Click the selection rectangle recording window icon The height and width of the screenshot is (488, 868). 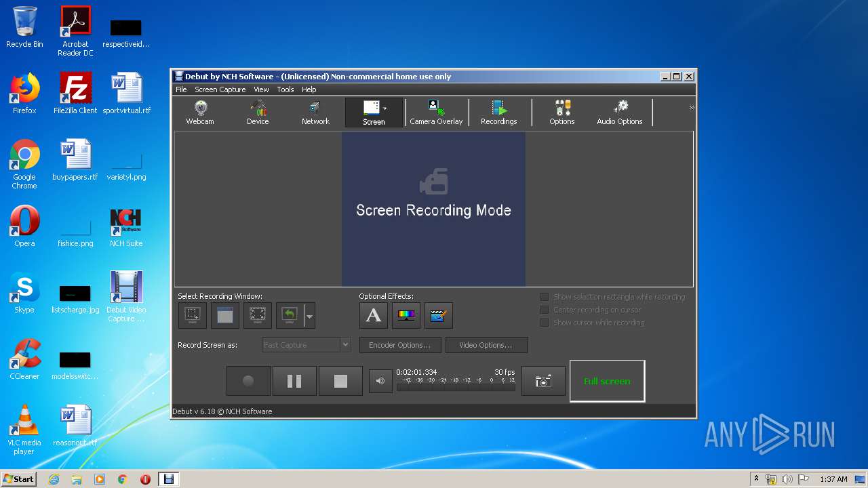coord(193,315)
